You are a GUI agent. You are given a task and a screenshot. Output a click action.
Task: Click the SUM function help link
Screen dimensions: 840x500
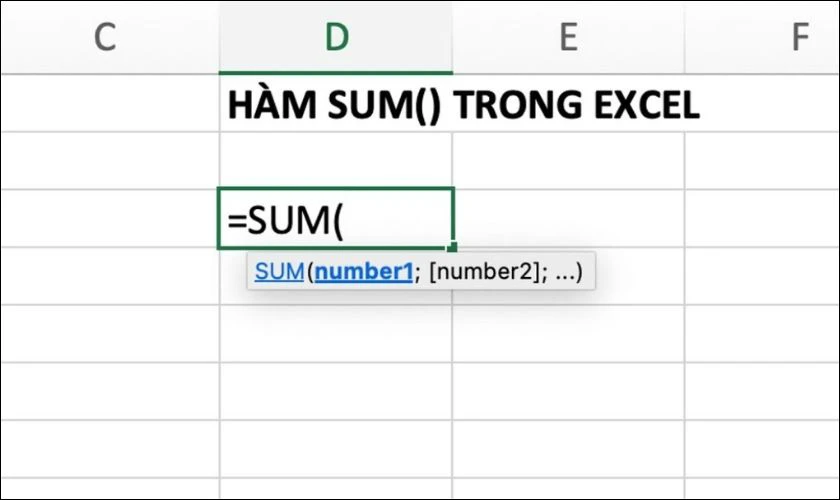tap(278, 271)
